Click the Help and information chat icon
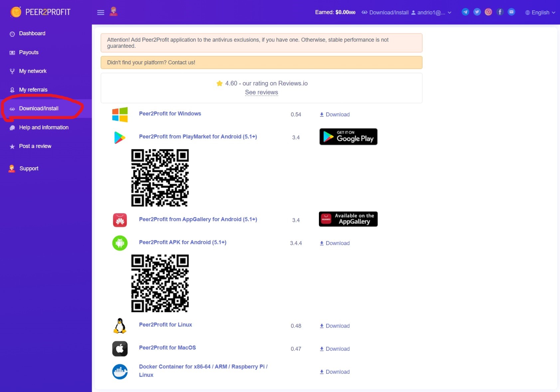 click(x=12, y=128)
